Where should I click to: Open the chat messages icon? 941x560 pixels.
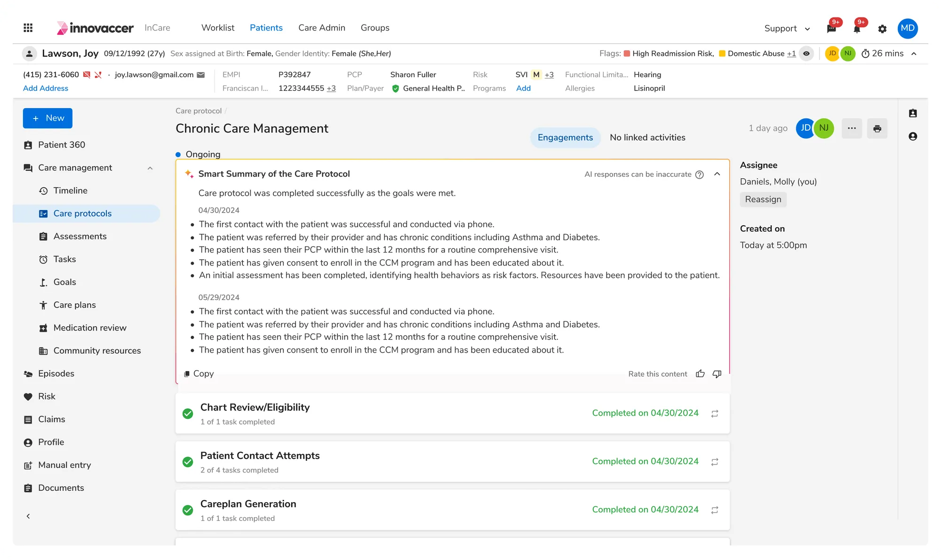(831, 29)
